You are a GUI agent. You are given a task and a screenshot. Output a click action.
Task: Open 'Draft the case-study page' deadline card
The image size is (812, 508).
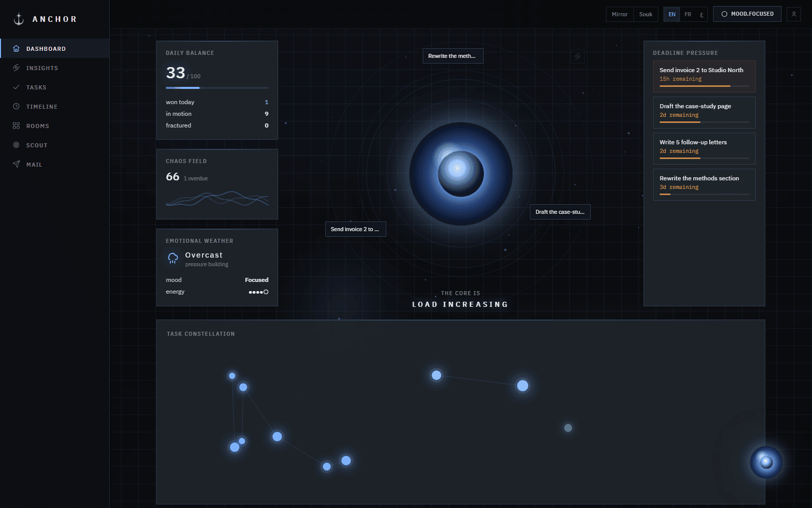704,113
